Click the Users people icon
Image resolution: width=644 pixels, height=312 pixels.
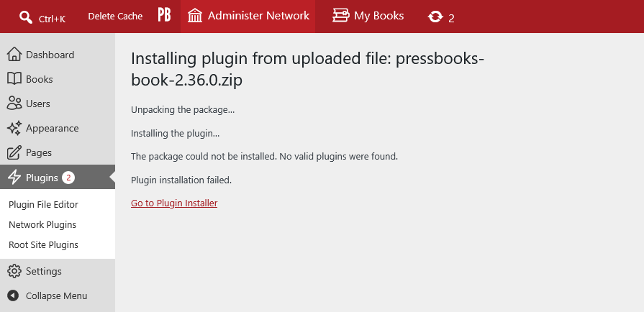pos(14,104)
